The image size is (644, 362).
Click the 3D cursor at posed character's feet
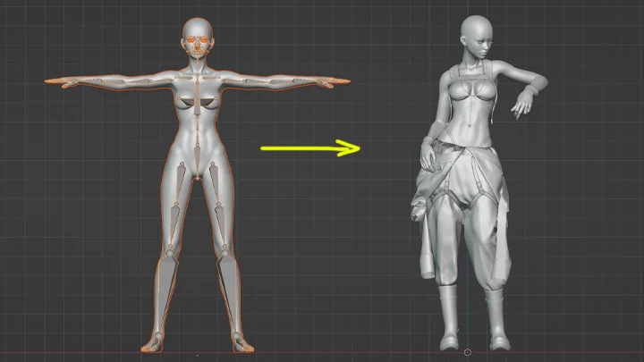coord(468,352)
